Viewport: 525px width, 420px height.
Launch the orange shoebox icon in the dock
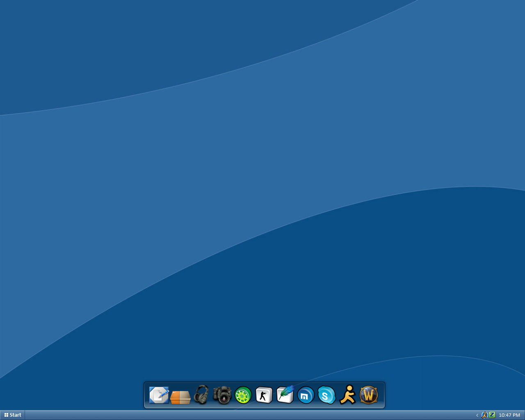[180, 397]
